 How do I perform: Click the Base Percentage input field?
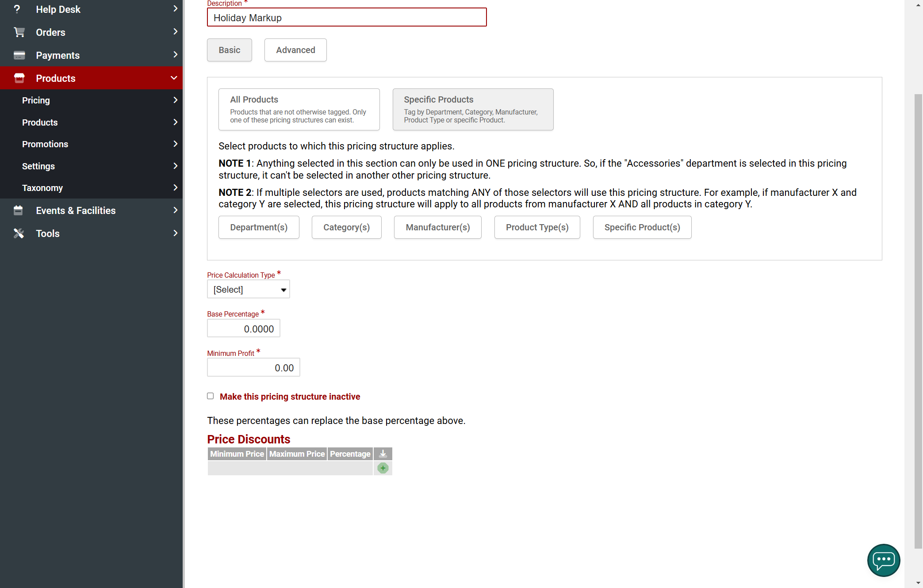tap(244, 328)
